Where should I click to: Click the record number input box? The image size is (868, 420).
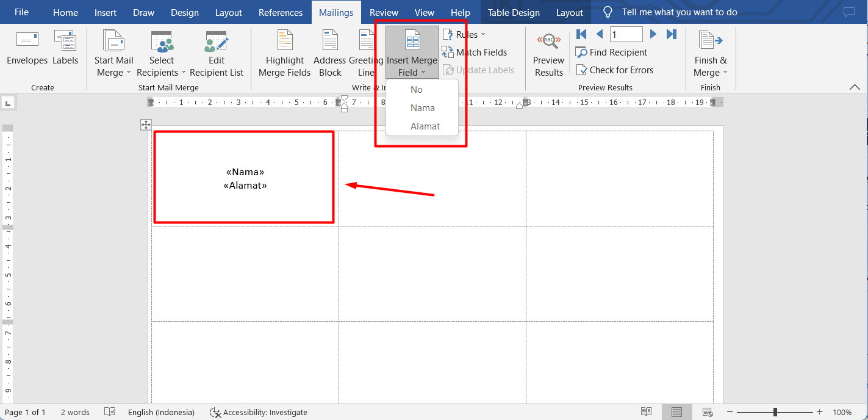(626, 34)
